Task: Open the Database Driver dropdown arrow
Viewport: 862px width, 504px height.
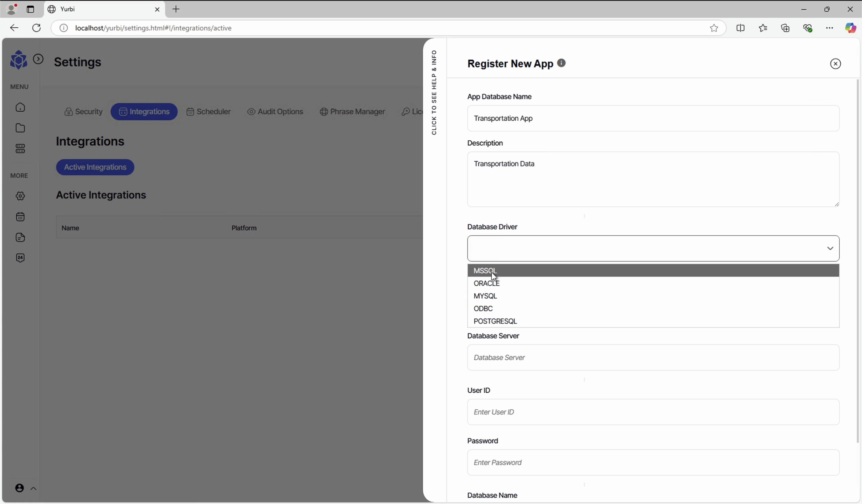Action: pyautogui.click(x=830, y=248)
